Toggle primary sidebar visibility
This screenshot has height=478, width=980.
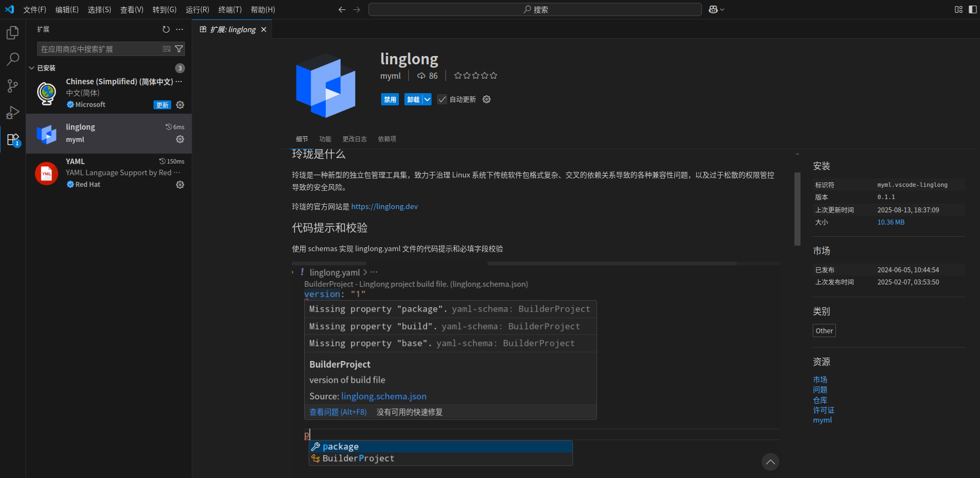click(x=973, y=9)
